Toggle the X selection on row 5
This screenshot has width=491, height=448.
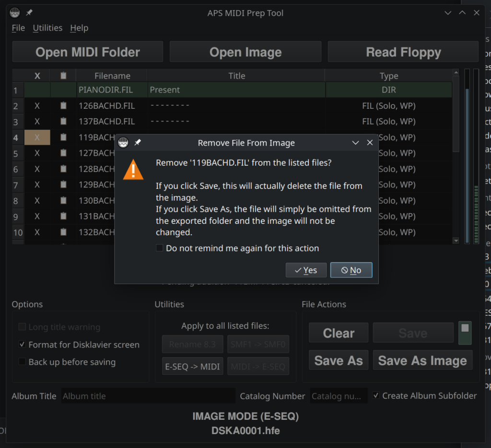coord(37,153)
